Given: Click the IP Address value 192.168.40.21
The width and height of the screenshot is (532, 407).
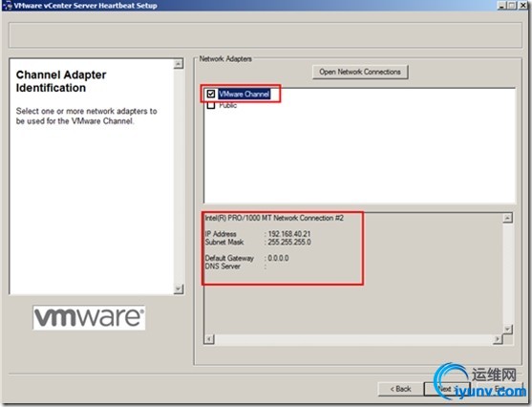Looking at the screenshot, I should coord(289,234).
